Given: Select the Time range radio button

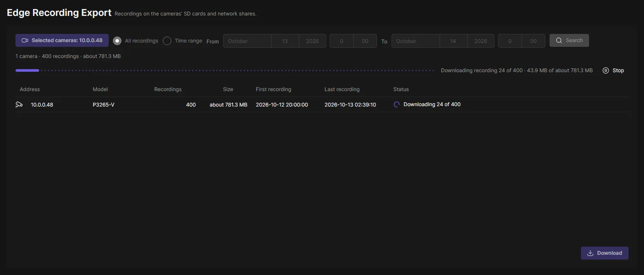Looking at the screenshot, I should point(167,41).
